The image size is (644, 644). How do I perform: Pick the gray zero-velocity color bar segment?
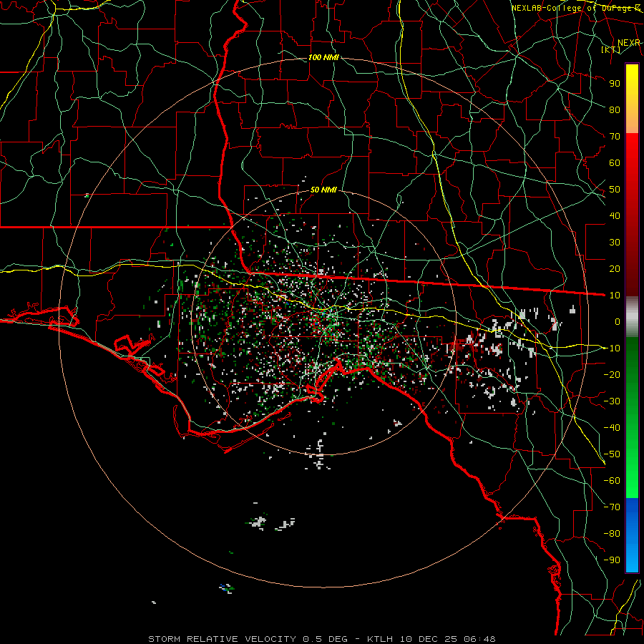click(632, 317)
